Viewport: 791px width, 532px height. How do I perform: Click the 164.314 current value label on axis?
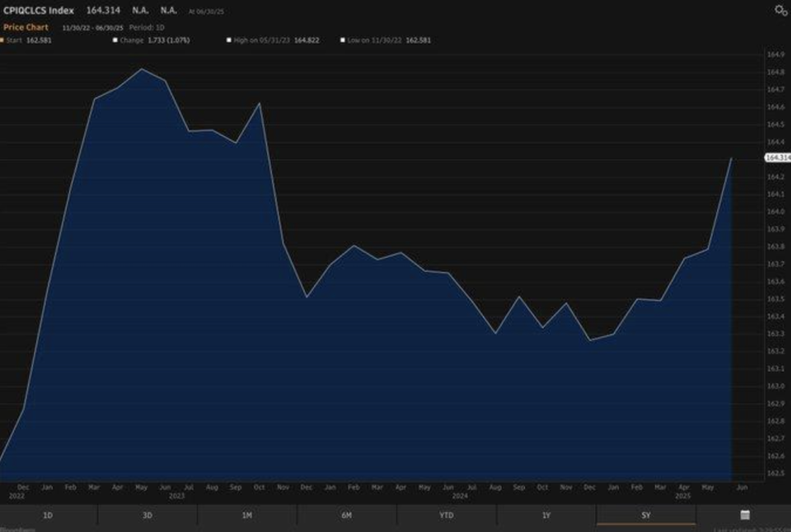click(777, 158)
